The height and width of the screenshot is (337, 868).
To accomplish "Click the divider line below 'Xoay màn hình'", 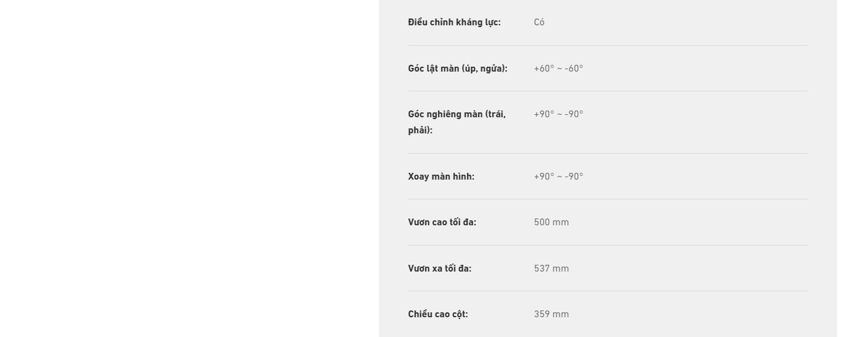I will (x=608, y=199).
